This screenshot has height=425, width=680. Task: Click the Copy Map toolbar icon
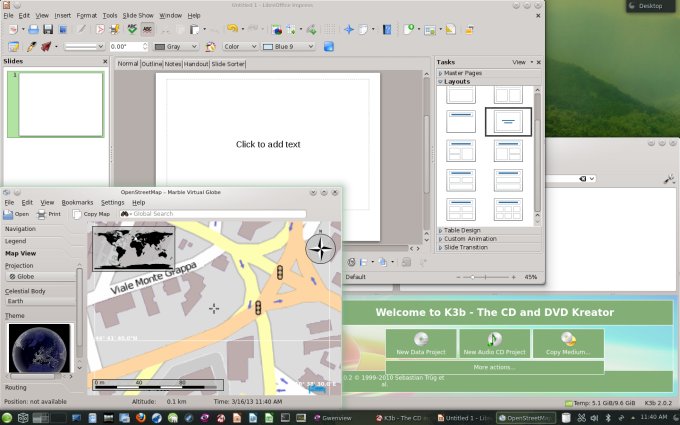click(78, 214)
